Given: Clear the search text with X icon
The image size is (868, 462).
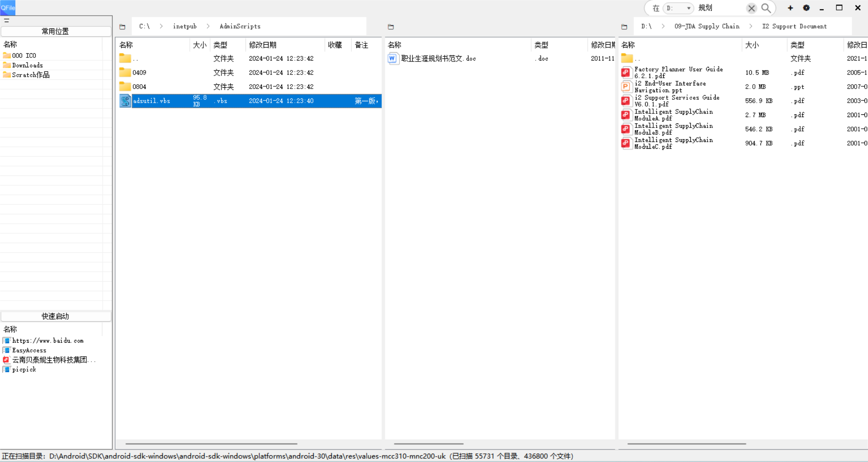Looking at the screenshot, I should [x=751, y=8].
